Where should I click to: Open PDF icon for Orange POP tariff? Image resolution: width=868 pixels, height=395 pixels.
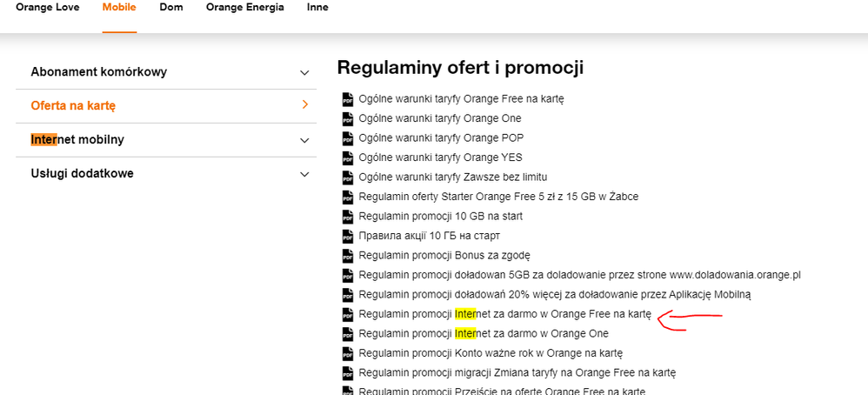click(x=348, y=138)
